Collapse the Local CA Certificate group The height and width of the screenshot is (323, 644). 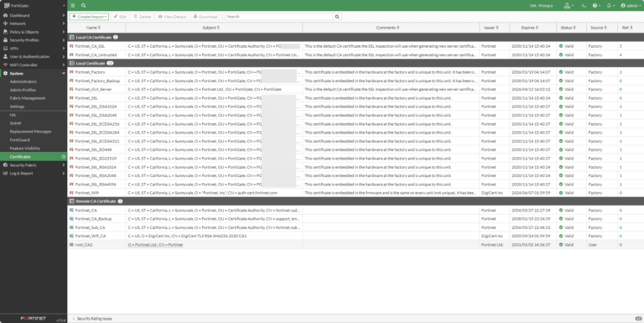72,38
